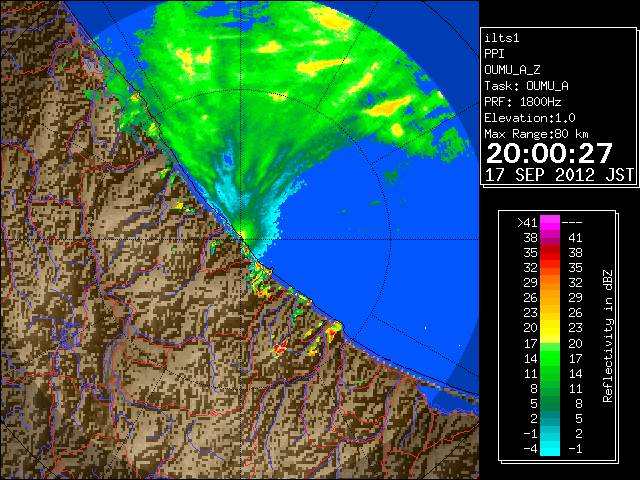Click the '>41' legend value

pos(527,223)
